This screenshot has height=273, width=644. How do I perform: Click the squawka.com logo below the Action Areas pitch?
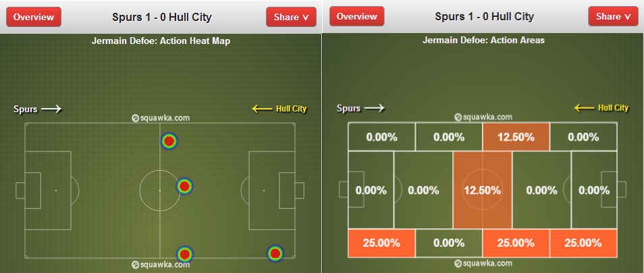[x=483, y=263]
